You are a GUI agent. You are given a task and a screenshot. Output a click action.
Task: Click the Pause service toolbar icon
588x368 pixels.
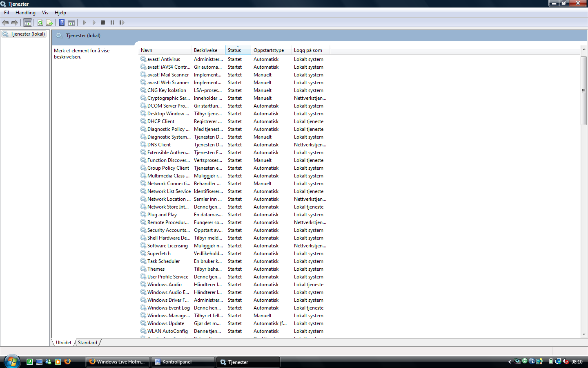tap(112, 22)
